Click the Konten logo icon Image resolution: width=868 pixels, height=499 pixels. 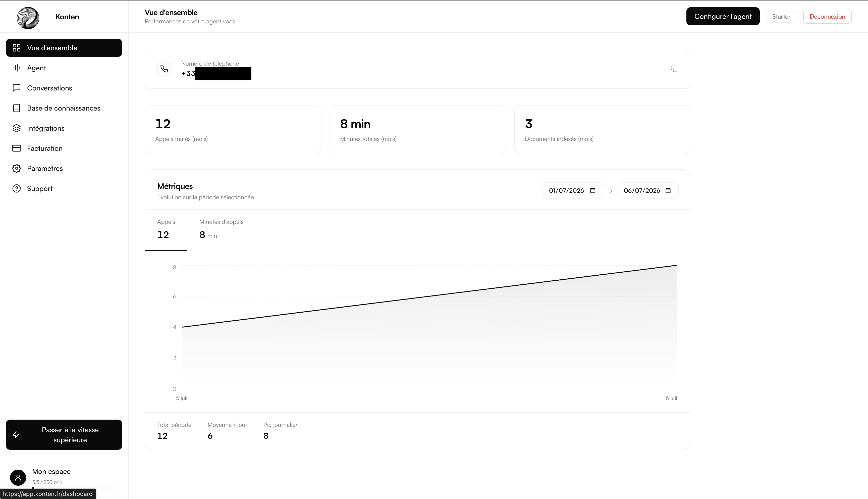click(x=28, y=18)
